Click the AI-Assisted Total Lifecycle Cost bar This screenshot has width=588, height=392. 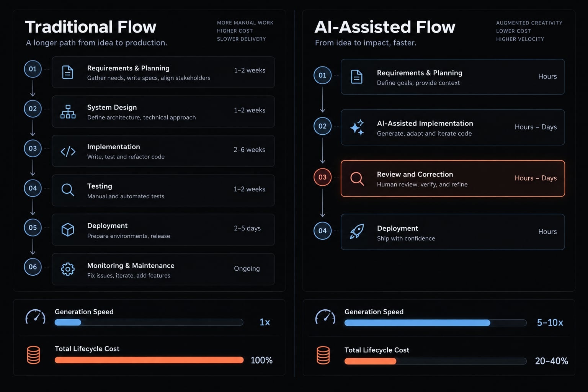click(435, 361)
